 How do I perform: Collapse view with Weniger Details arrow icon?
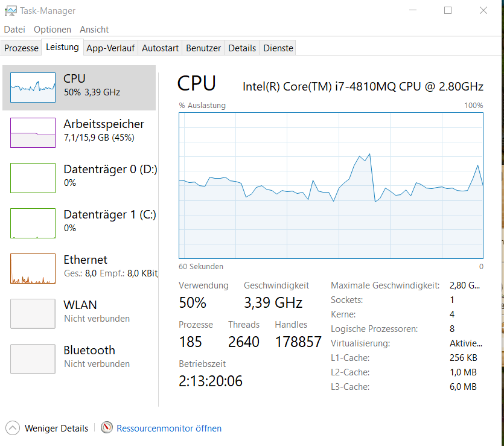pyautogui.click(x=13, y=428)
